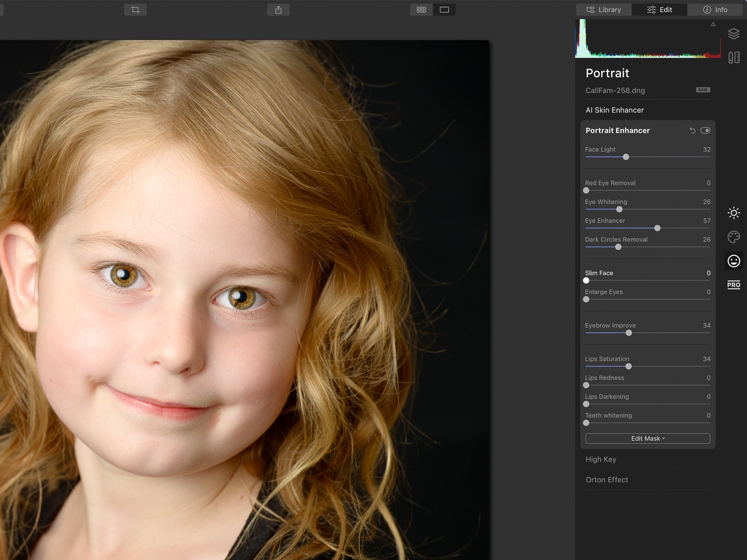Click the share/export icon

[279, 10]
